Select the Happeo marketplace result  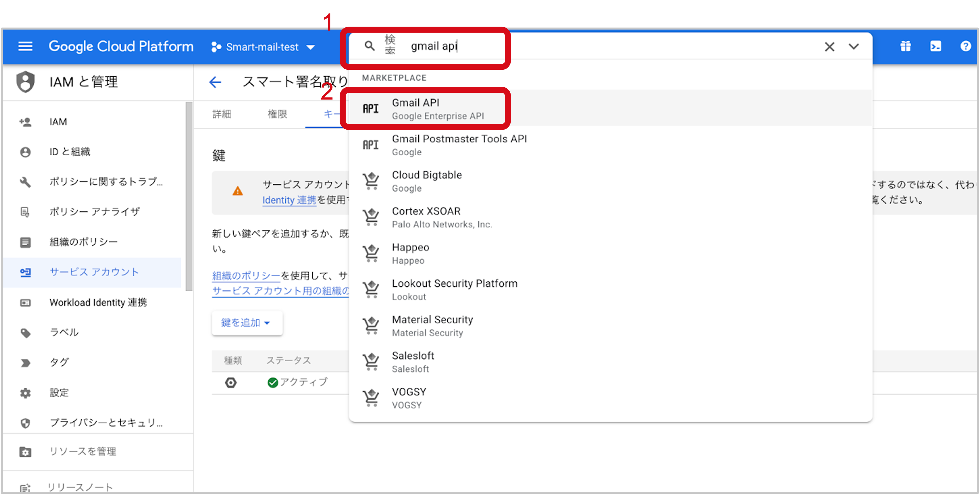[x=610, y=253]
